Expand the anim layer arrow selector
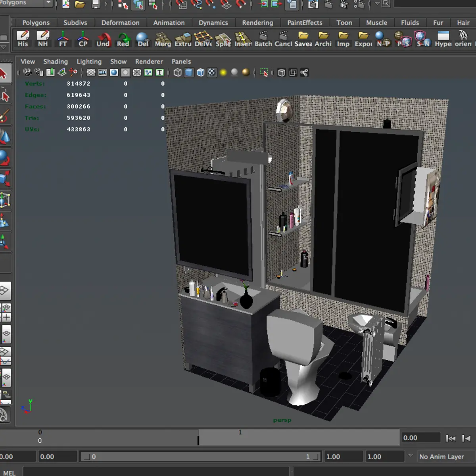 [x=411, y=456]
